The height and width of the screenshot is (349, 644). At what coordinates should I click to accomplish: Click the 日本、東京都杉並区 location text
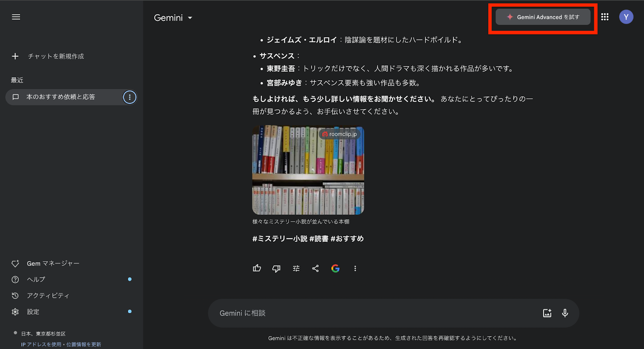click(x=43, y=334)
